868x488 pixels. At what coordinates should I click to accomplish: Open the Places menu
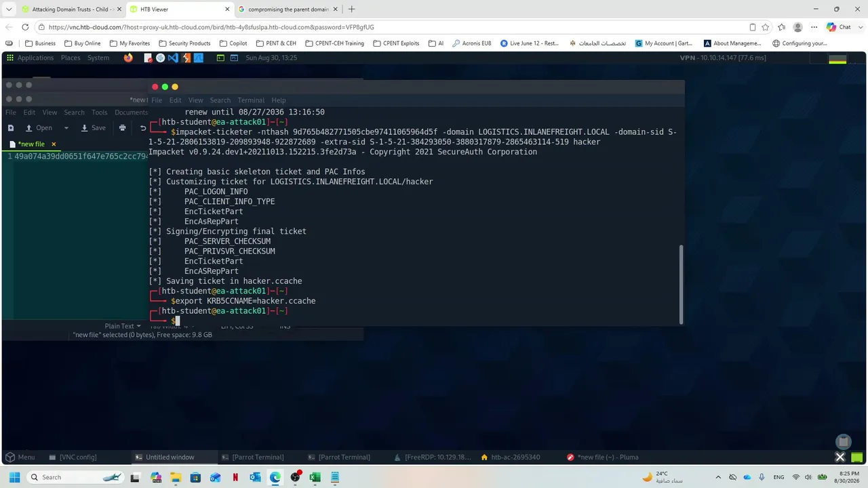(71, 58)
